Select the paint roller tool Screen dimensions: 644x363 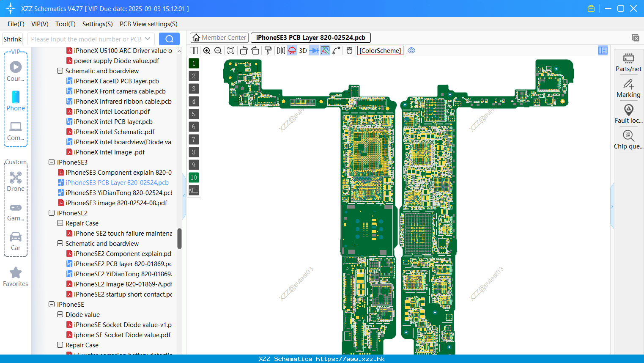point(268,50)
